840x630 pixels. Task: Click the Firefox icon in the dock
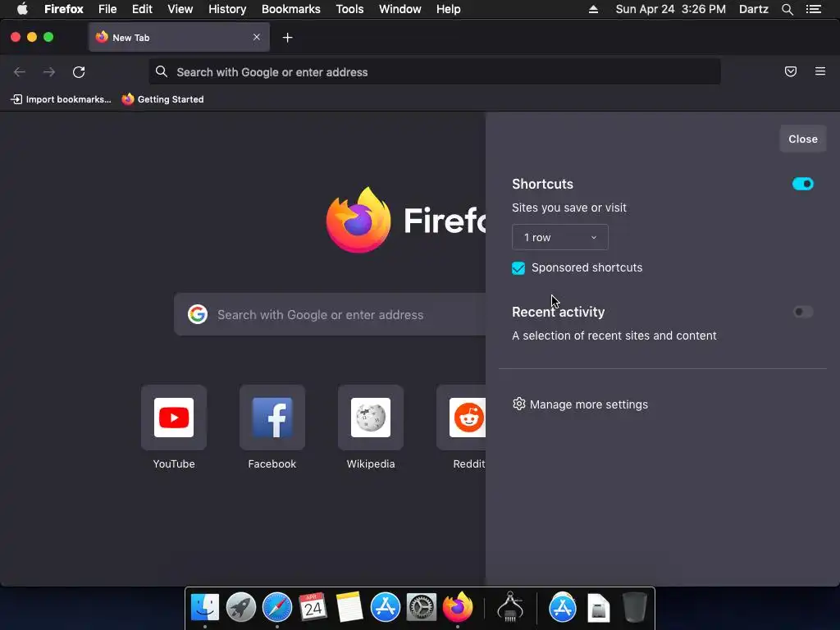pos(458,608)
